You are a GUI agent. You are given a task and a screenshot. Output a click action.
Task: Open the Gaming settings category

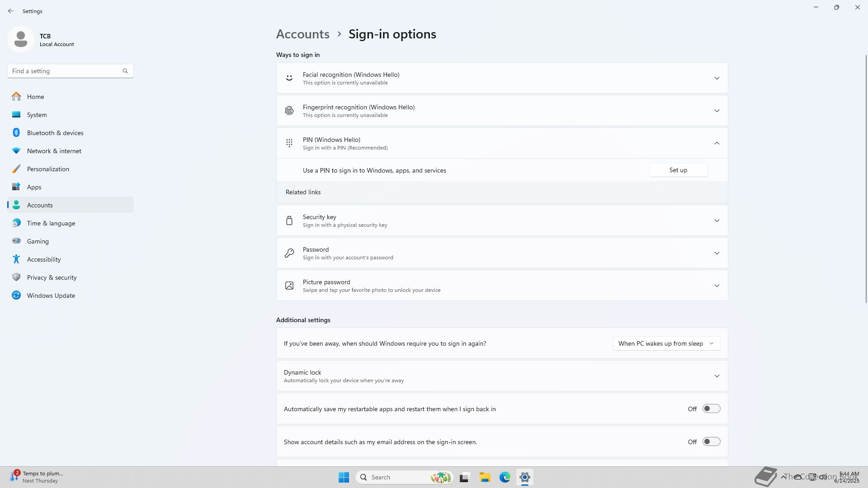click(x=38, y=241)
